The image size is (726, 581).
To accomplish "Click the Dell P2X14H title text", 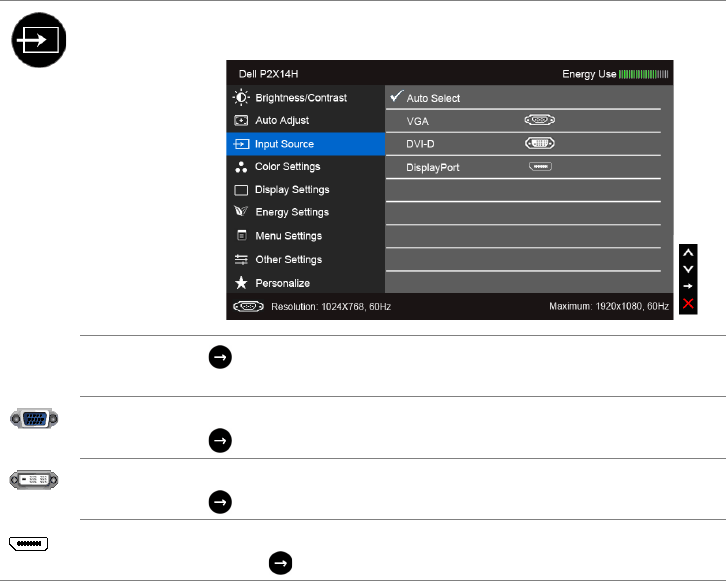I will click(269, 74).
